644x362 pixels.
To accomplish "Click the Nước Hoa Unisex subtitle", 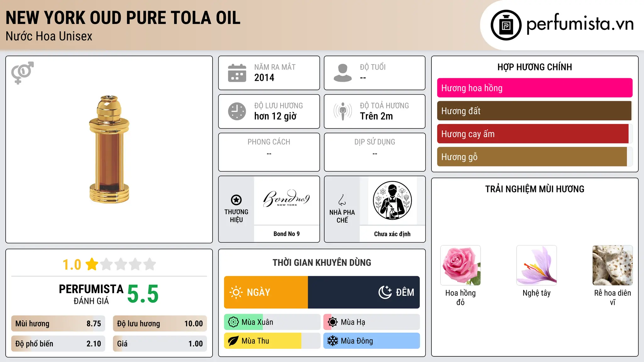I will [49, 36].
